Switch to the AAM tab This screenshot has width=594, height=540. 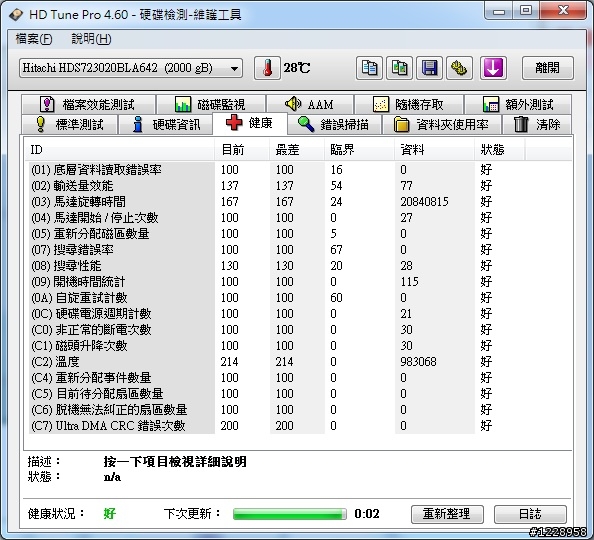point(310,104)
